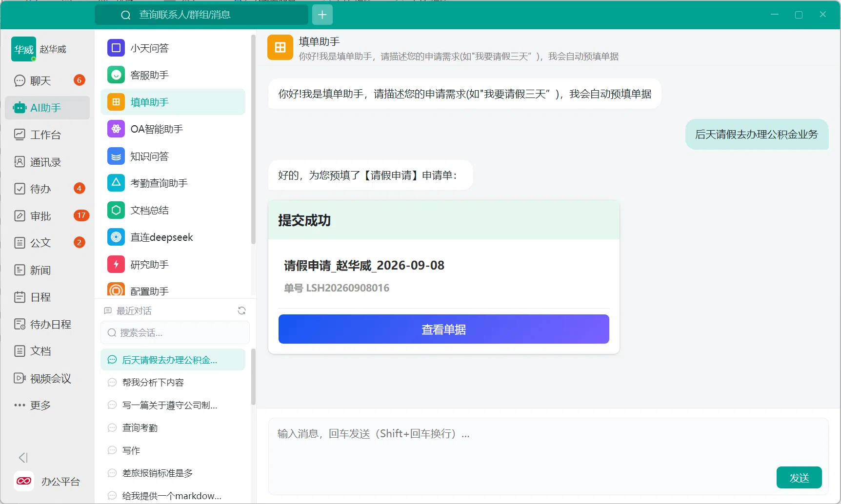
Task: Open conversation 查询考勤
Action: (x=173, y=427)
